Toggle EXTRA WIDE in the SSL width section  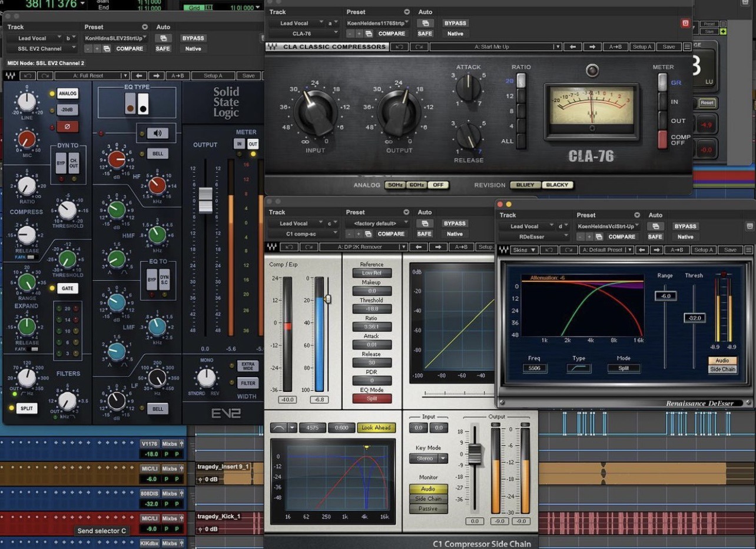(x=248, y=365)
